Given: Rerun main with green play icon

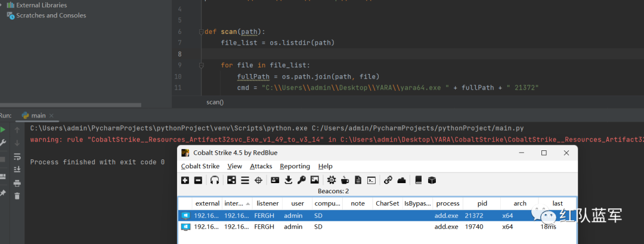Looking at the screenshot, I should pos(3,130).
